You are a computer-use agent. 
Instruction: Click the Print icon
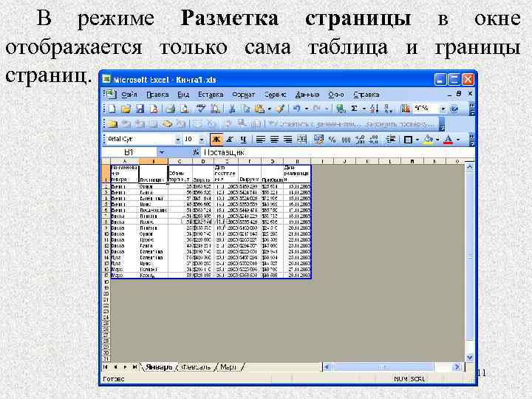point(171,109)
